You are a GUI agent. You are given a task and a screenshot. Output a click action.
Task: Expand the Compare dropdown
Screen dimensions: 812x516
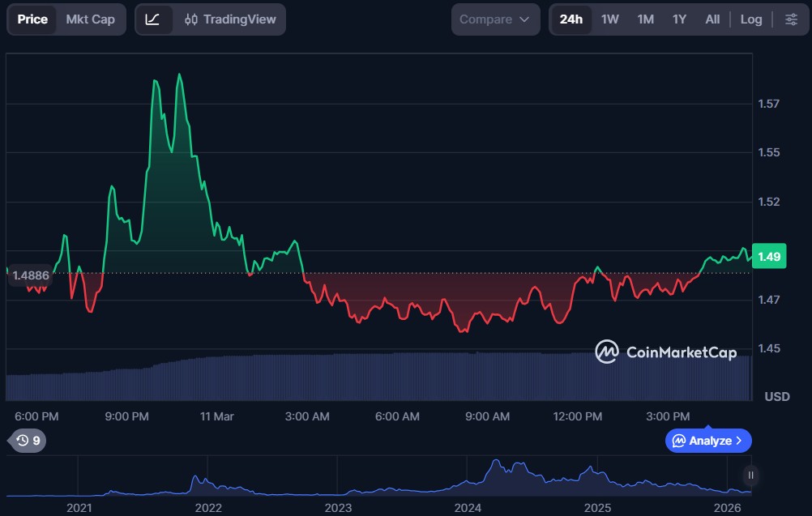coord(494,19)
